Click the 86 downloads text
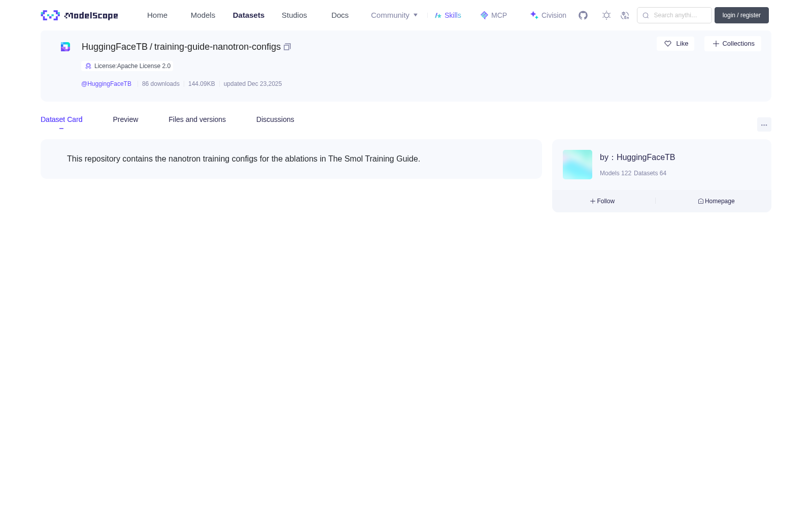The width and height of the screenshot is (812, 508). [x=161, y=84]
